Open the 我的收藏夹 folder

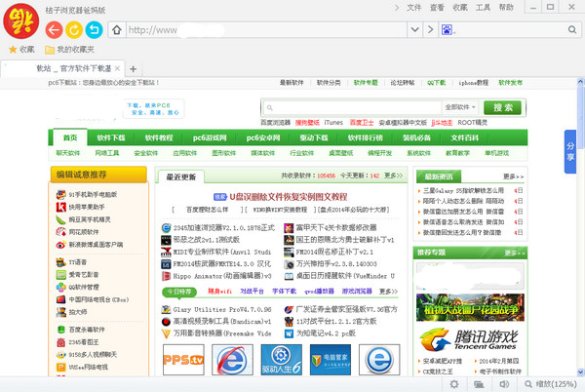tap(69, 49)
